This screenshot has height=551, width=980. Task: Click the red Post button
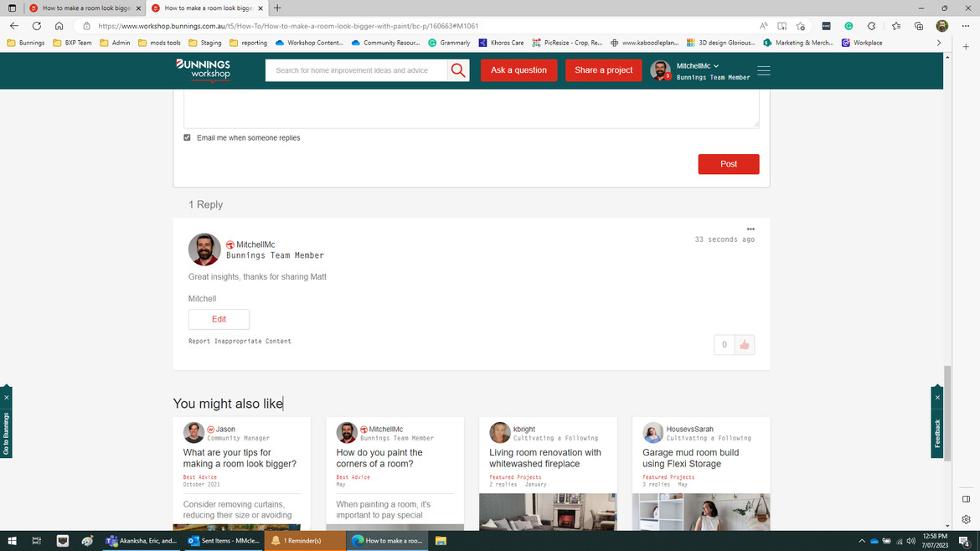(x=728, y=164)
